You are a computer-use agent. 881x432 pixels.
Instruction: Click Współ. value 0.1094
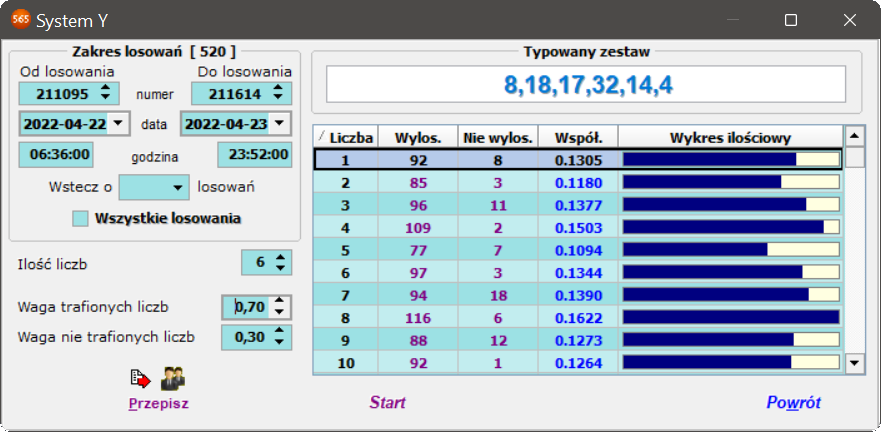578,251
